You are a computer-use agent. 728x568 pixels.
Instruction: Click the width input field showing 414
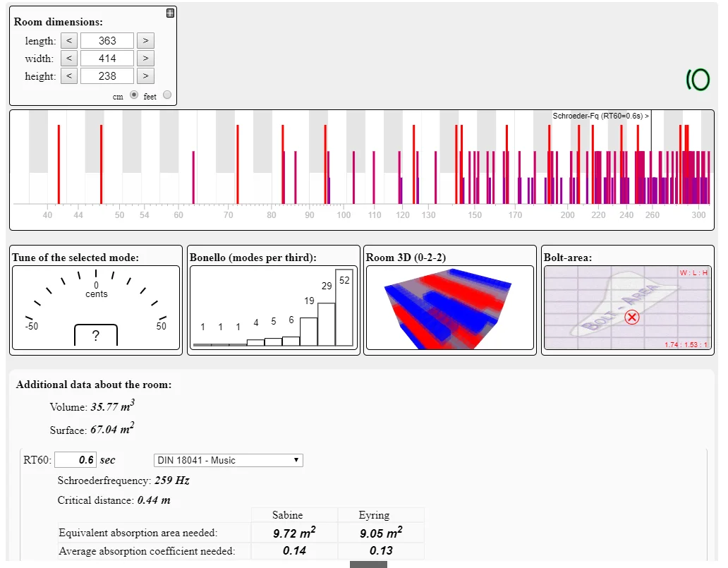(107, 59)
